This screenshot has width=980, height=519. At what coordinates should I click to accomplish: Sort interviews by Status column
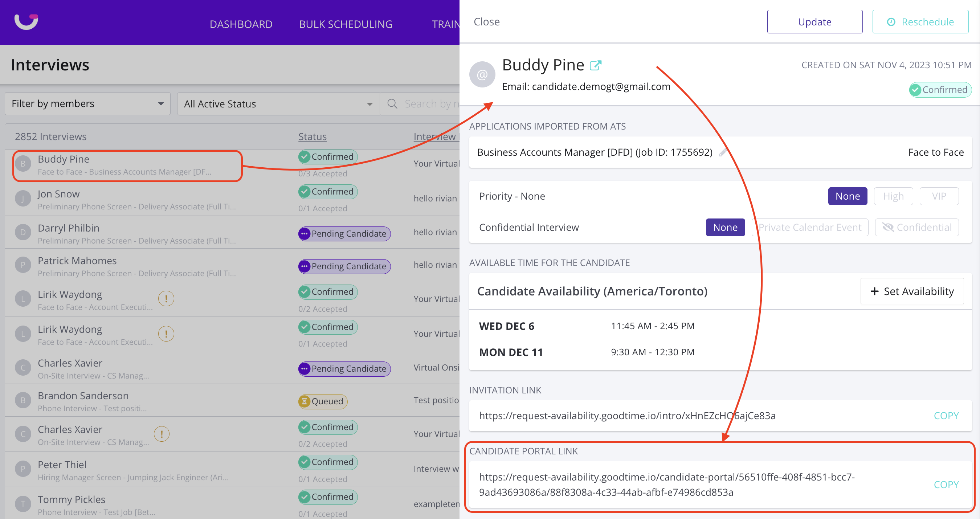coord(313,136)
